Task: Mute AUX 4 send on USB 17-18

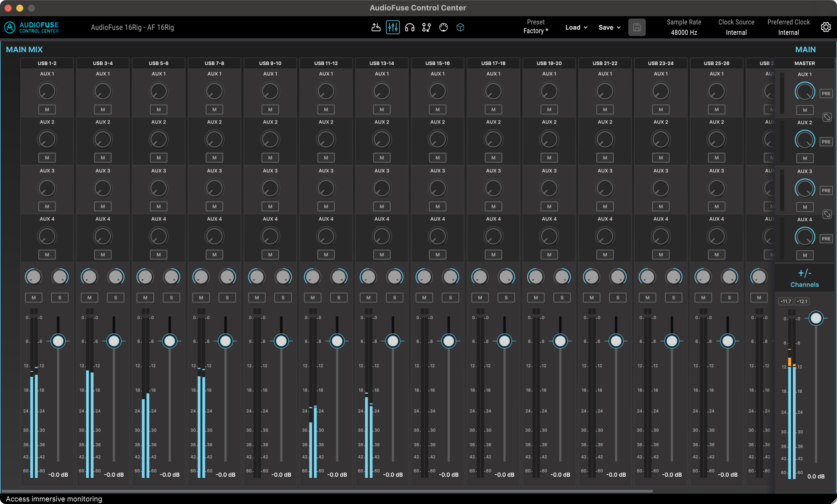Action: 494,254
